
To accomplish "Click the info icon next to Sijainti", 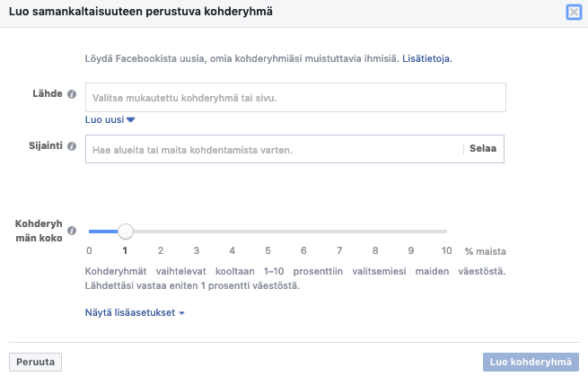I will point(72,145).
